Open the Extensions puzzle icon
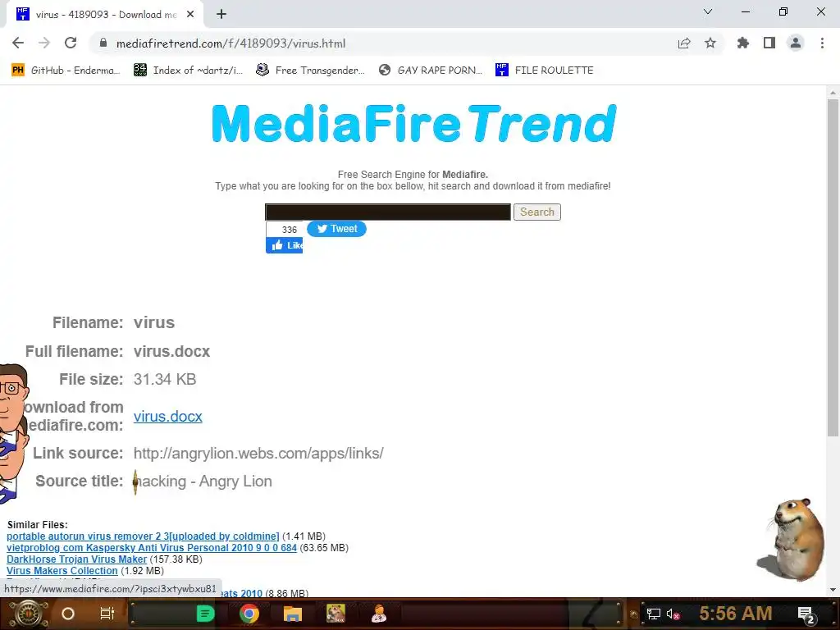The height and width of the screenshot is (630, 840). [x=743, y=43]
